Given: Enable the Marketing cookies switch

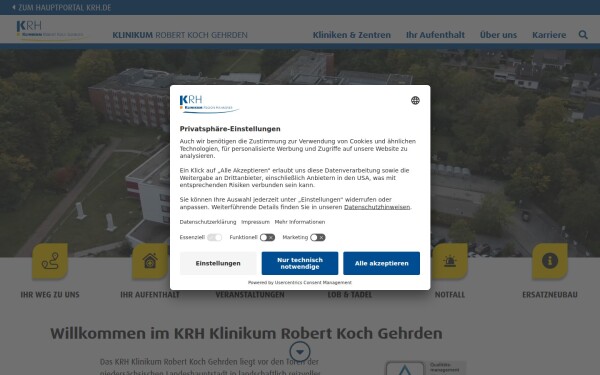Looking at the screenshot, I should click(x=318, y=238).
